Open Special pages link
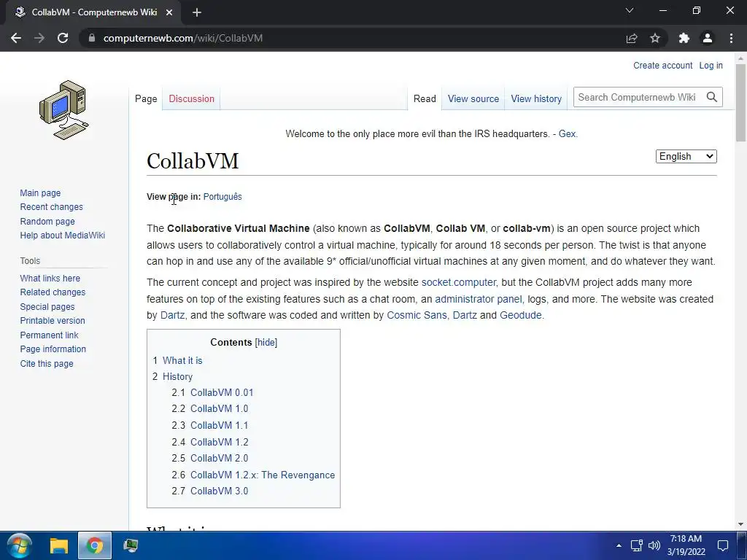 tap(47, 307)
